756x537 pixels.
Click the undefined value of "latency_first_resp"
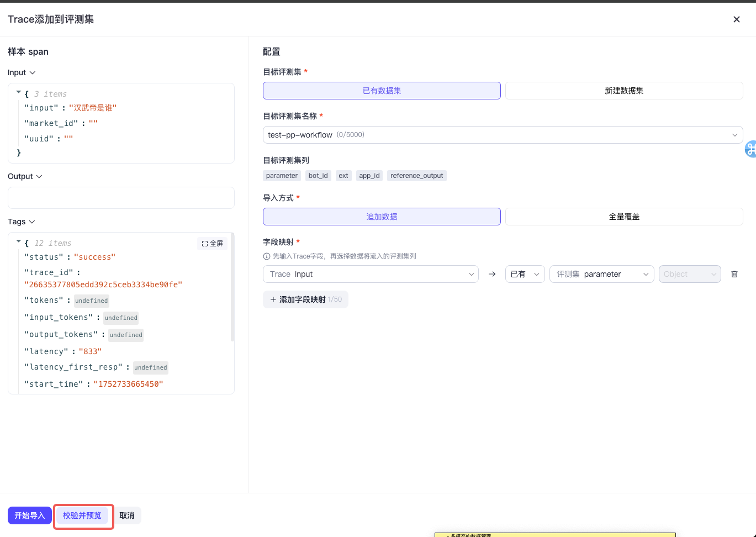click(x=151, y=367)
